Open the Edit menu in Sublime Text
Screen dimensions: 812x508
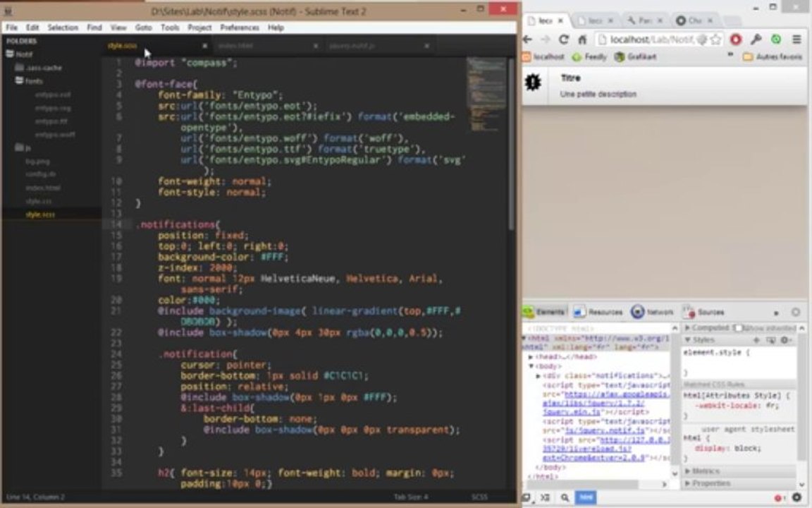coord(32,28)
